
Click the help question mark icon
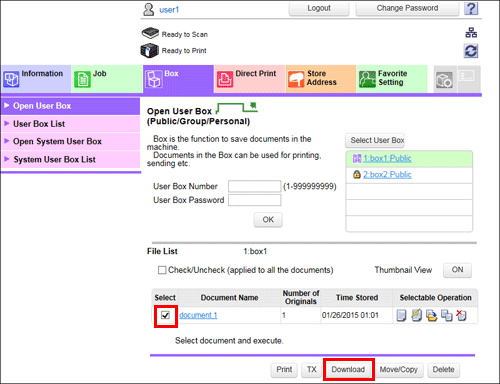(x=471, y=8)
